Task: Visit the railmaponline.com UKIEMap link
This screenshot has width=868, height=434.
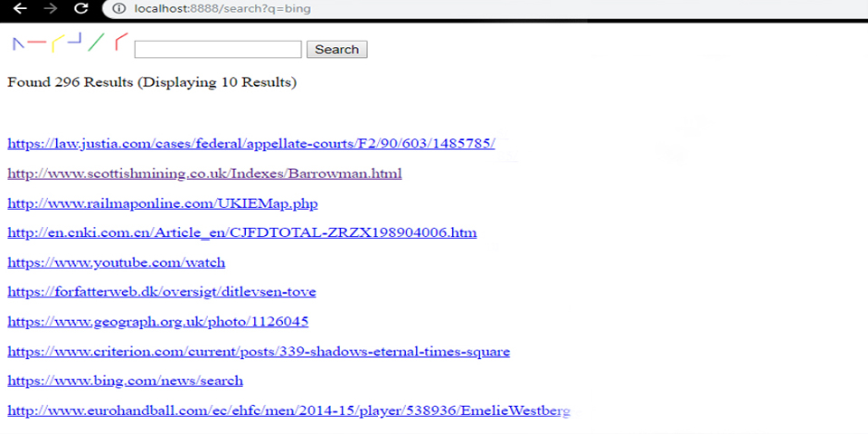Action: pos(163,203)
